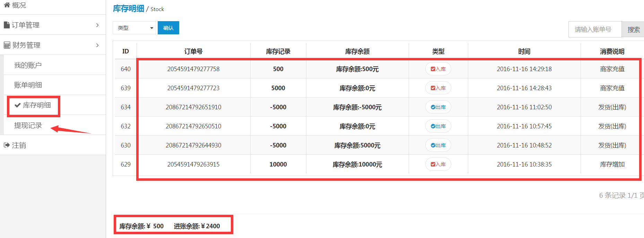The image size is (644, 238).
Task: Click the 出库 badge in row 632
Action: 438,126
